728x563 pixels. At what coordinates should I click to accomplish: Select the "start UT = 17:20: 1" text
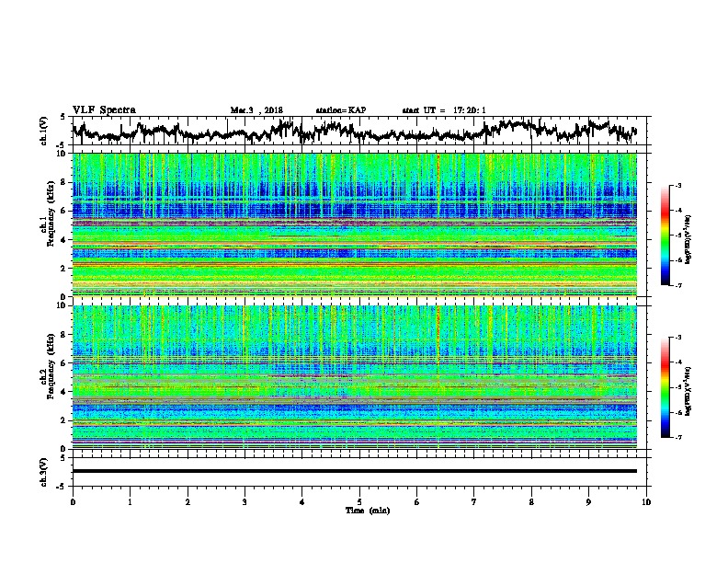pos(444,110)
